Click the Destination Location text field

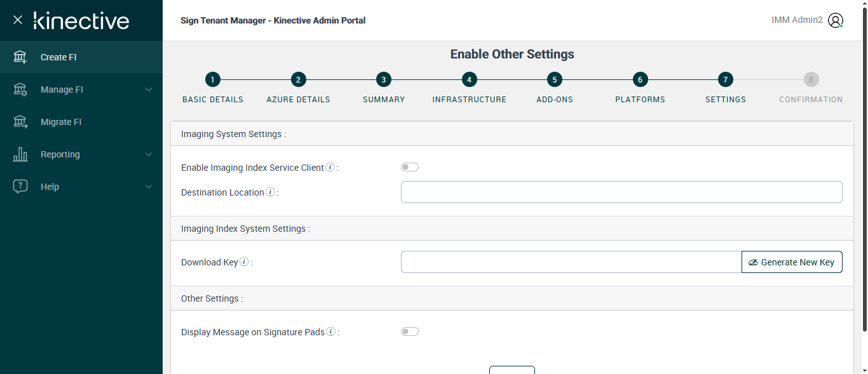[621, 192]
